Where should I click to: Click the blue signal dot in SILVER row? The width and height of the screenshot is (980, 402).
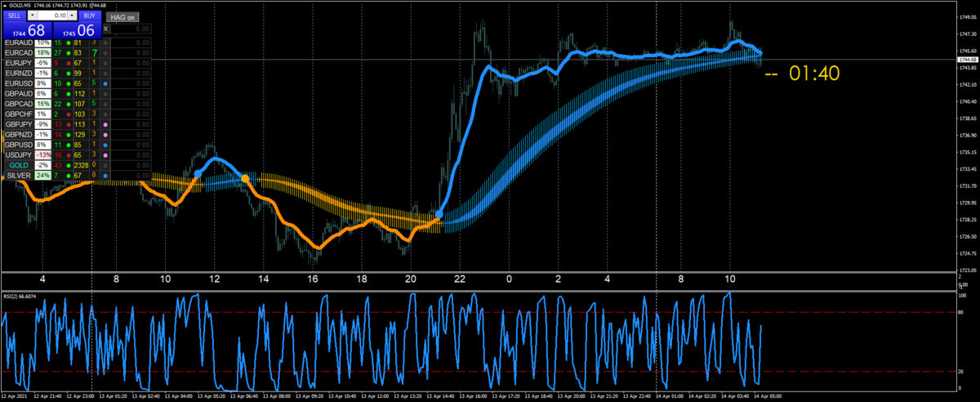pyautogui.click(x=105, y=175)
